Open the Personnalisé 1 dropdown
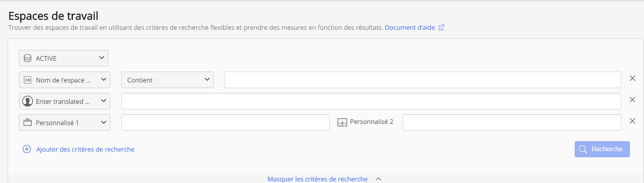 (104, 122)
